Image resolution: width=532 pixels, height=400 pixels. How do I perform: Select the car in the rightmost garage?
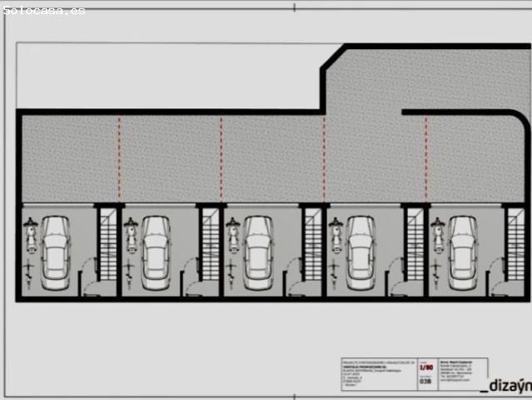pyautogui.click(x=463, y=252)
